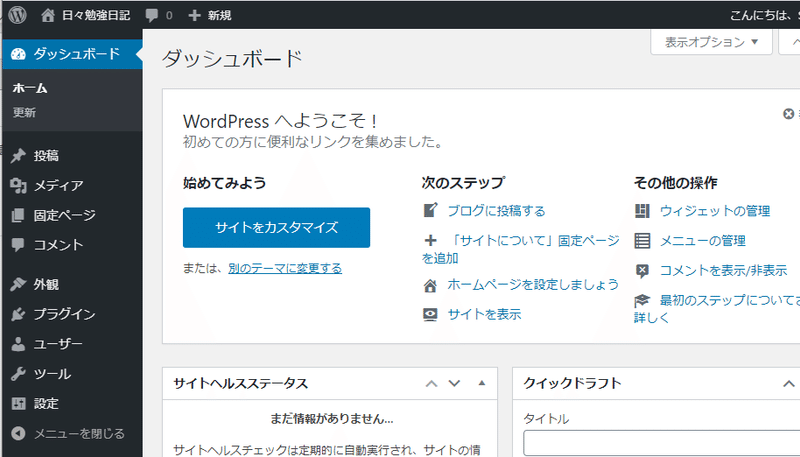
Task: Open the ブログに投稿する link
Action: point(496,211)
